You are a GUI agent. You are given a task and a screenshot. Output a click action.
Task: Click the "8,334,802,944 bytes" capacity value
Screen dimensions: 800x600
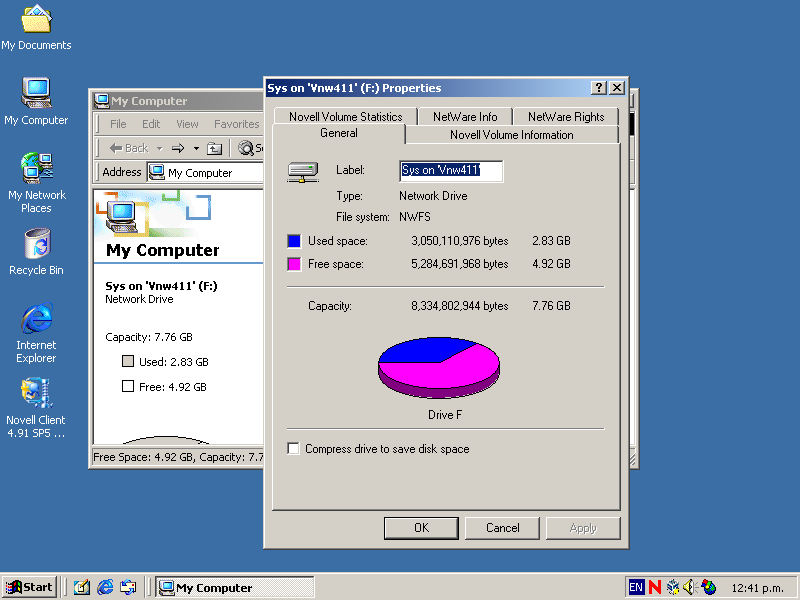click(x=460, y=306)
